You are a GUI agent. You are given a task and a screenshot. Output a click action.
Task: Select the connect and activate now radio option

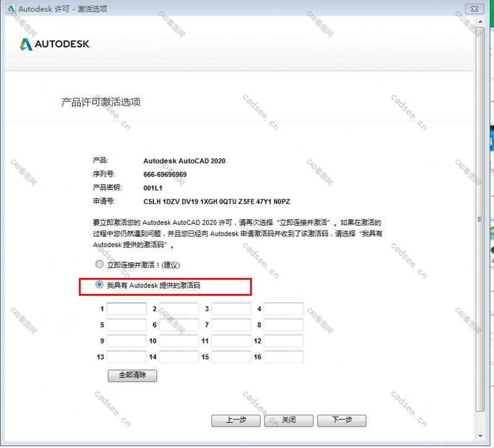pyautogui.click(x=99, y=264)
